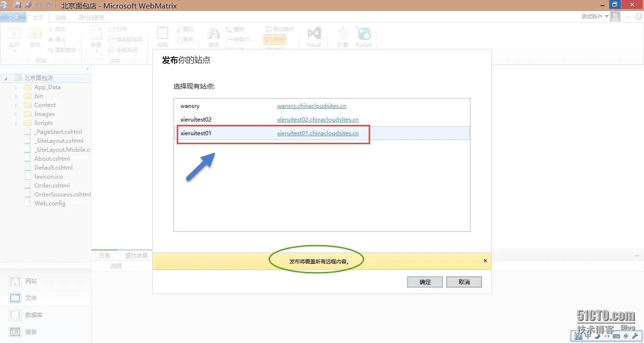Open the 文件 (File) ribbon tab

13,17
